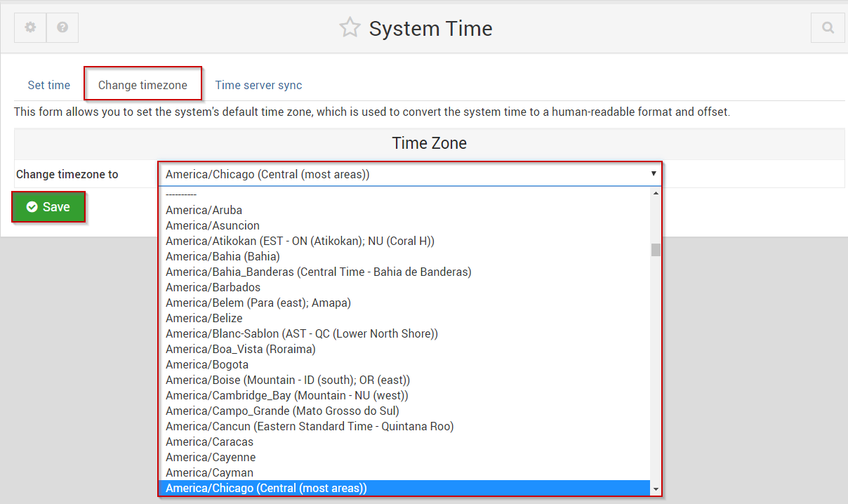Pick America/Belize timezone option

click(x=405, y=318)
